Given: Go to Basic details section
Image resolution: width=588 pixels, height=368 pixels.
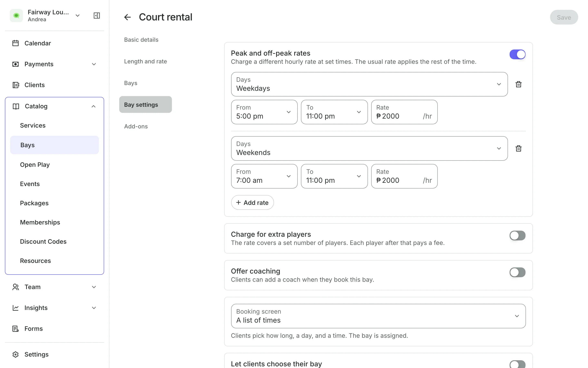Looking at the screenshot, I should [141, 40].
